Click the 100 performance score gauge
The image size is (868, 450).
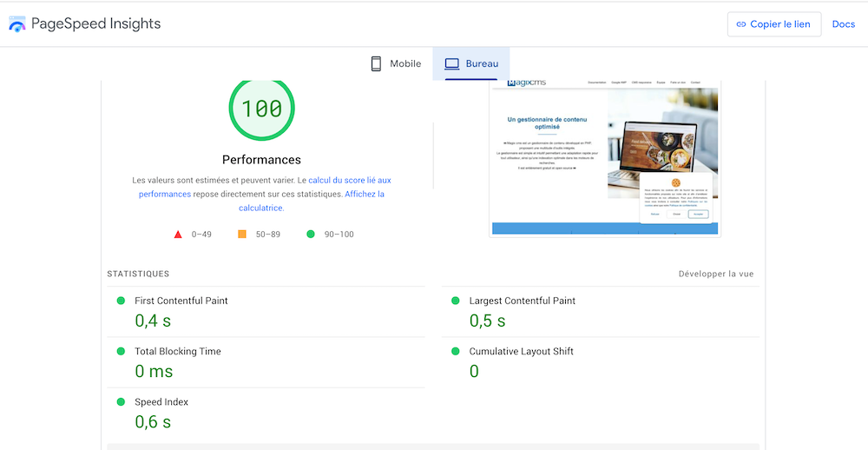tap(261, 109)
